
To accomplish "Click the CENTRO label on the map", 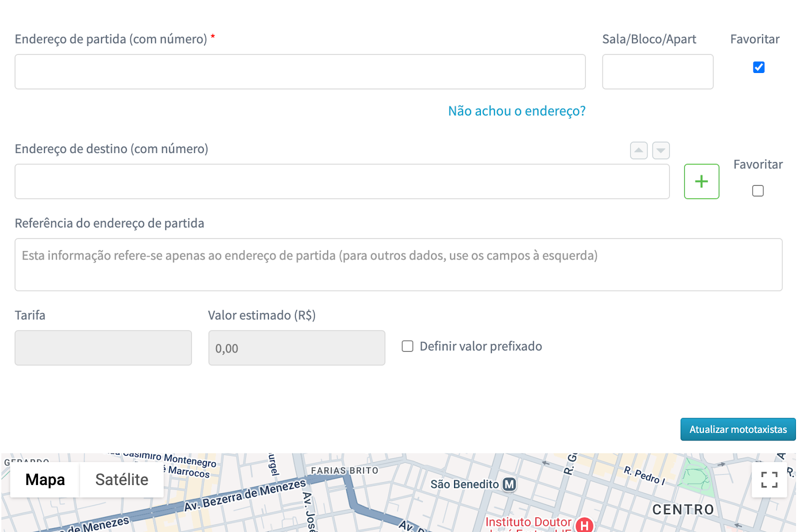I will [x=683, y=509].
